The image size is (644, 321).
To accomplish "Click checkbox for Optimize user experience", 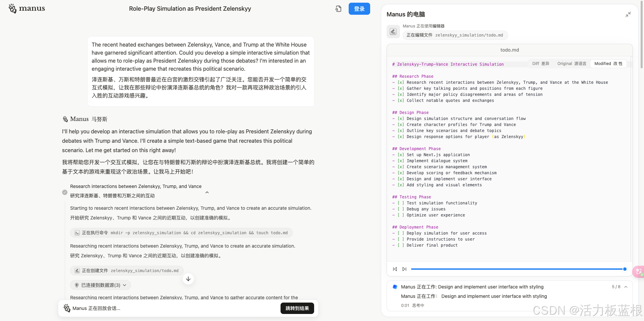I will (401, 215).
